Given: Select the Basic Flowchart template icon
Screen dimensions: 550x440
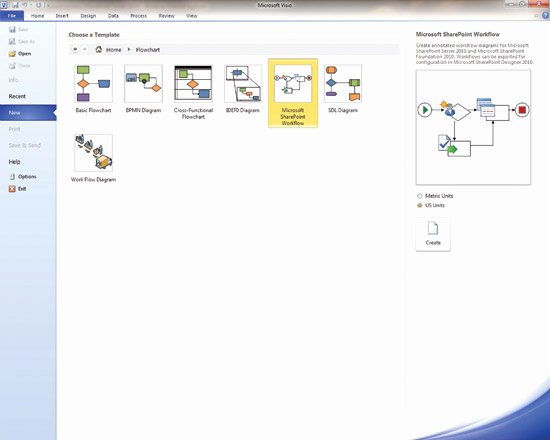Looking at the screenshot, I should pyautogui.click(x=93, y=84).
